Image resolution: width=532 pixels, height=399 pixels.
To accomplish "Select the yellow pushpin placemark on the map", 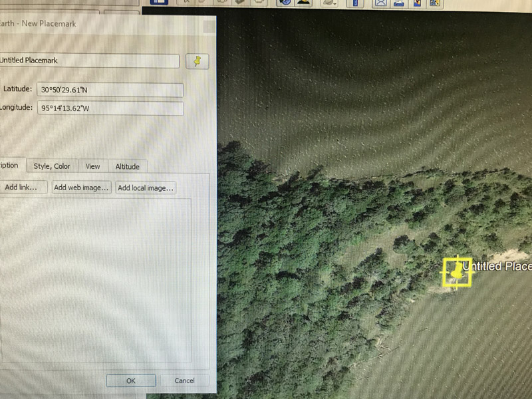I will tap(457, 272).
